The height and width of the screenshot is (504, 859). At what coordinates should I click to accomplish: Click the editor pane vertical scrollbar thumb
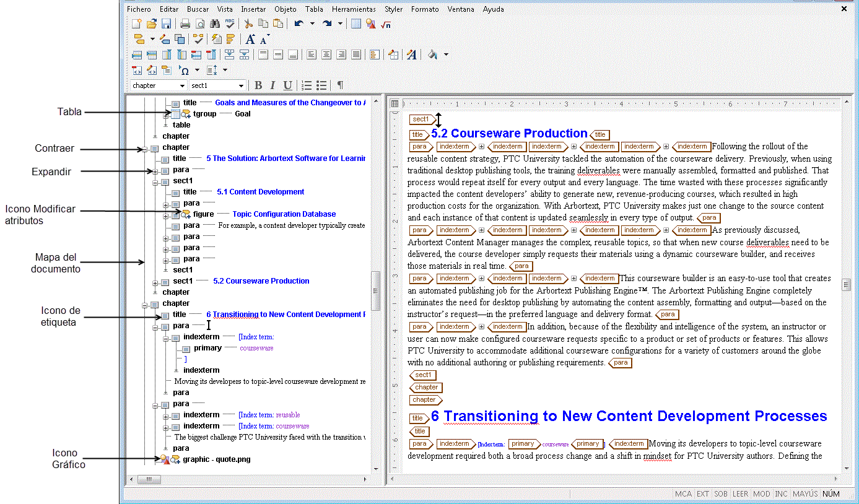[846, 285]
